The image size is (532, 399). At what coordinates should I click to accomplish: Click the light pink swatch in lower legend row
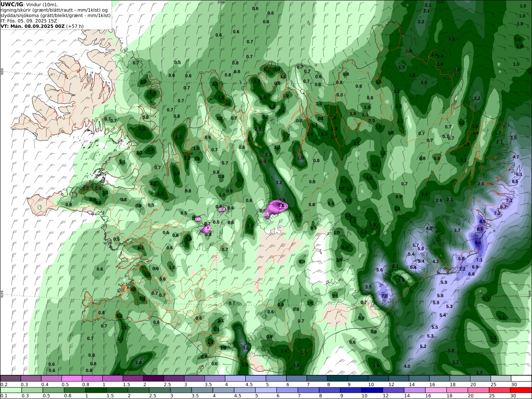[x=435, y=390]
